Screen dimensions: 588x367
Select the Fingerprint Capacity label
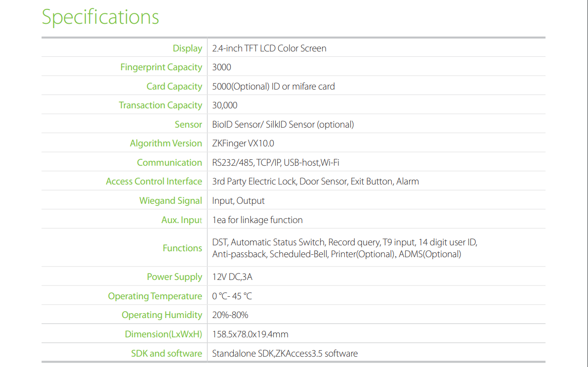click(161, 67)
